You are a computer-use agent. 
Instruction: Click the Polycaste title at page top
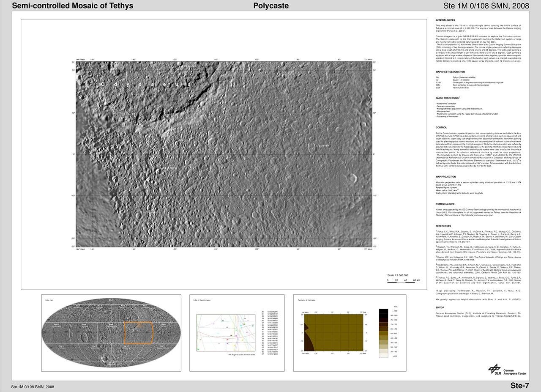point(271,5)
